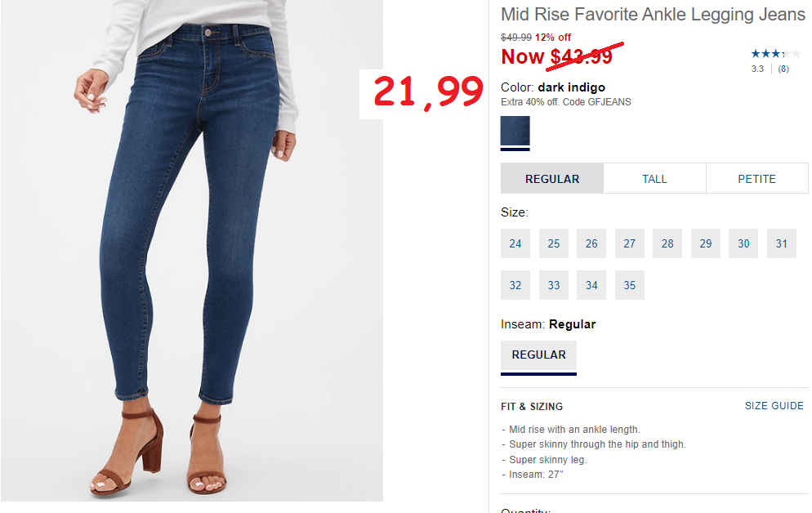The height and width of the screenshot is (513, 812).
Task: Click the star rating icon
Action: point(775,53)
